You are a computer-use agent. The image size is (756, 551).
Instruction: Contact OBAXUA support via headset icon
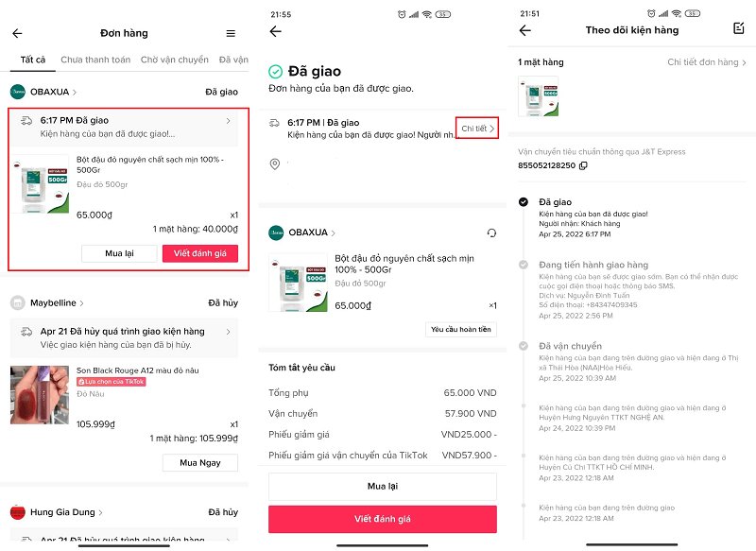491,232
